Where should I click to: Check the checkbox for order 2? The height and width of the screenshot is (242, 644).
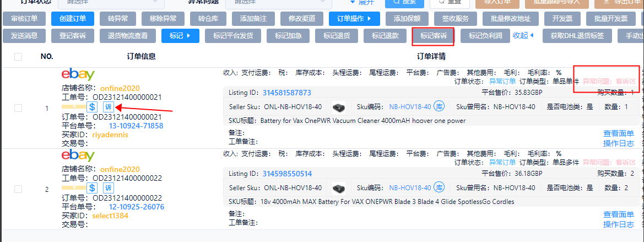pyautogui.click(x=18, y=189)
